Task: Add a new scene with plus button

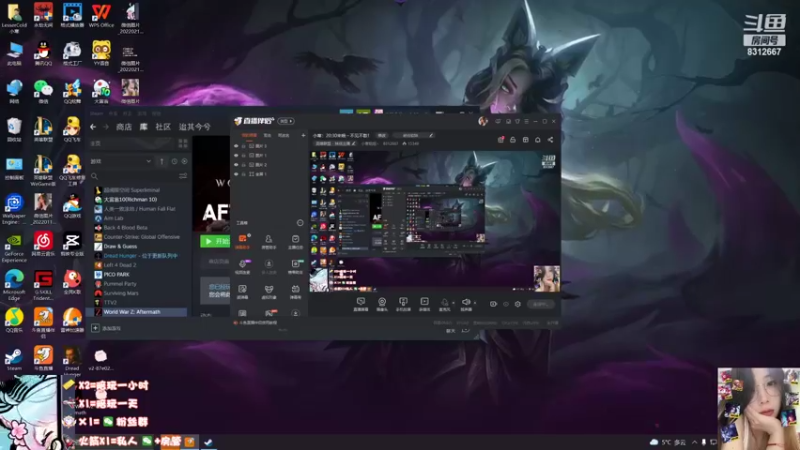Action: point(303,135)
